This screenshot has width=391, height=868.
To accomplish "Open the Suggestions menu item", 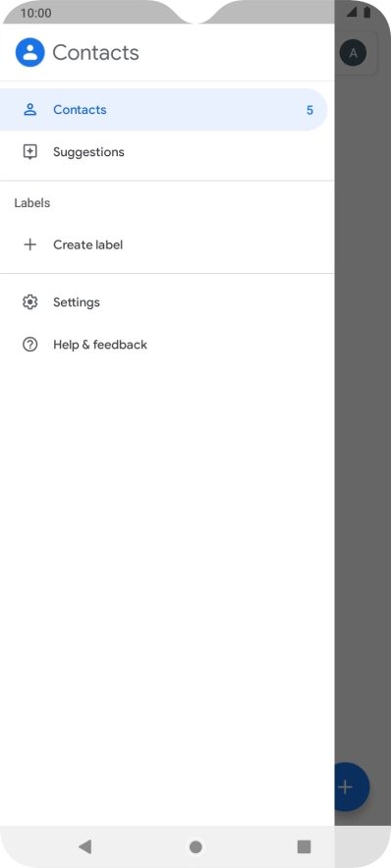I will click(x=167, y=151).
